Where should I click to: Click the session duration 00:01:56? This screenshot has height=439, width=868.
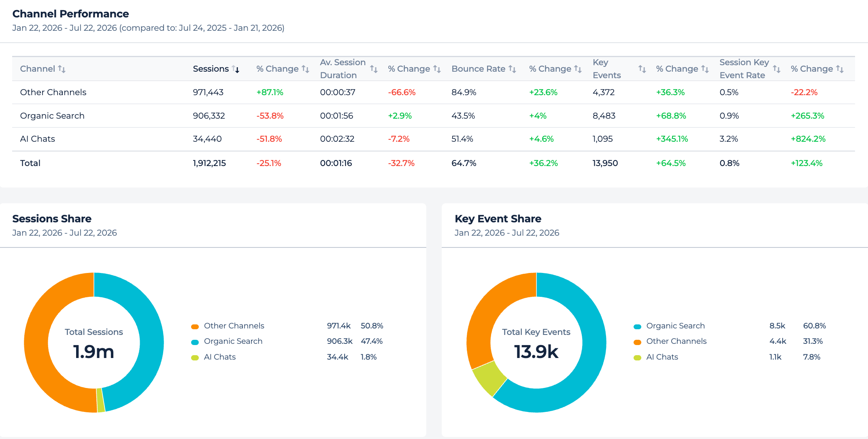click(336, 116)
